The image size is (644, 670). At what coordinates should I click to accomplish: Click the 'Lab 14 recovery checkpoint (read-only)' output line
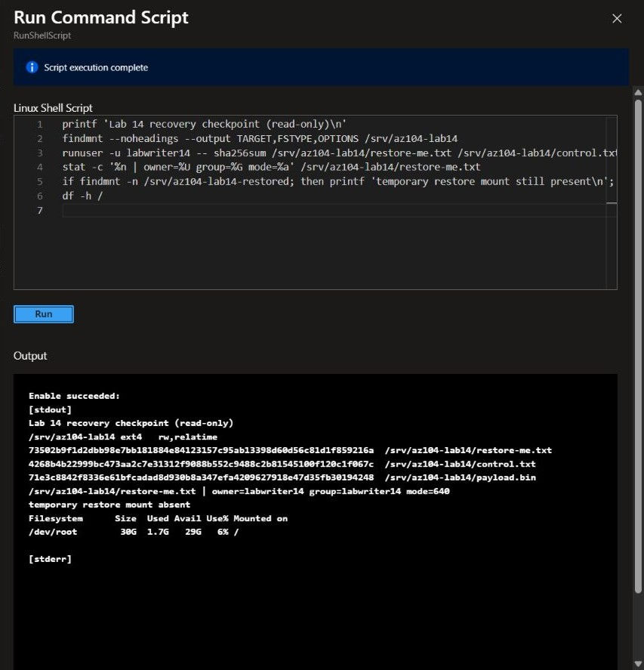click(131, 423)
